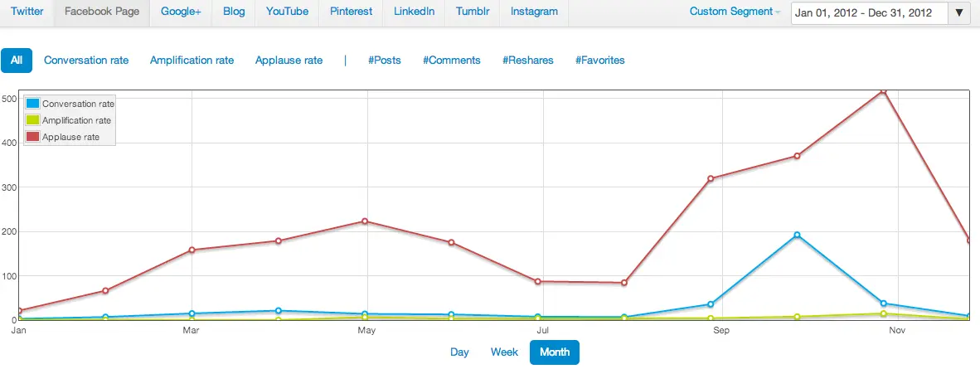Show the #Reshares metric

click(527, 60)
